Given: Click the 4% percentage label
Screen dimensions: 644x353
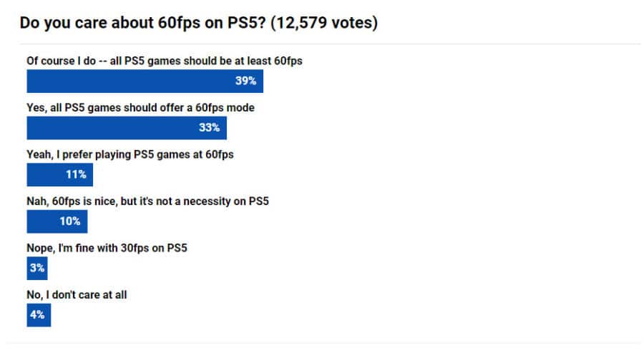Looking at the screenshot, I should pos(38,314).
